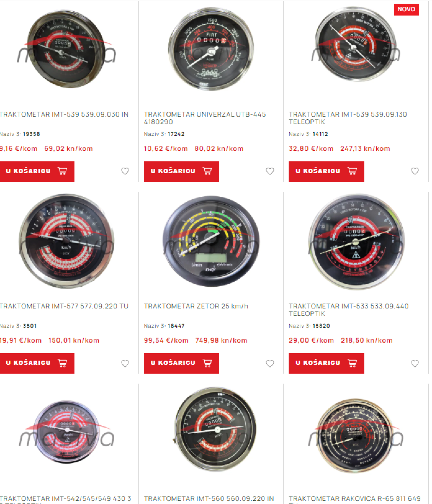The width and height of the screenshot is (432, 504).
Task: Click U košaricu for IMT-539 539.09.130 Teleoptik
Action: click(x=326, y=171)
